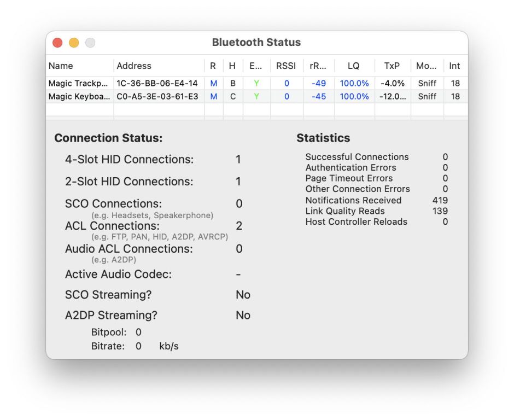
Task: Click the green Y encryption indicator for Magic Keyboard
Action: 255,96
